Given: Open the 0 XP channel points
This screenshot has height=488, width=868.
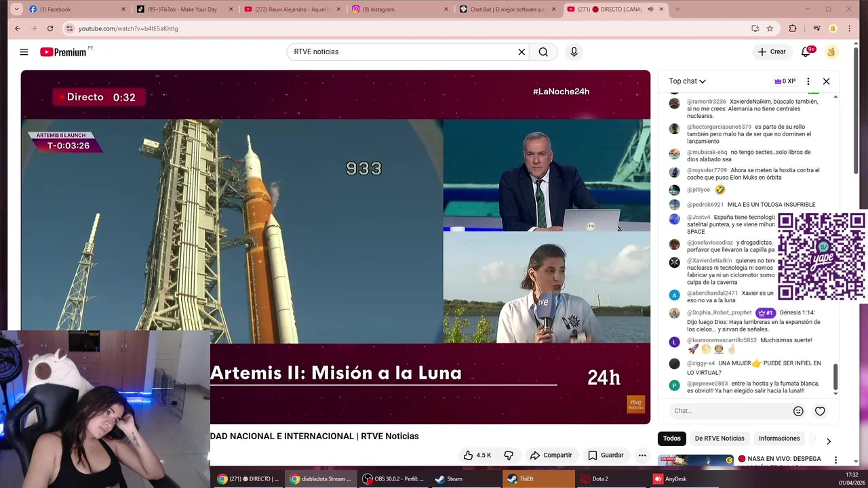Looking at the screenshot, I should [785, 81].
